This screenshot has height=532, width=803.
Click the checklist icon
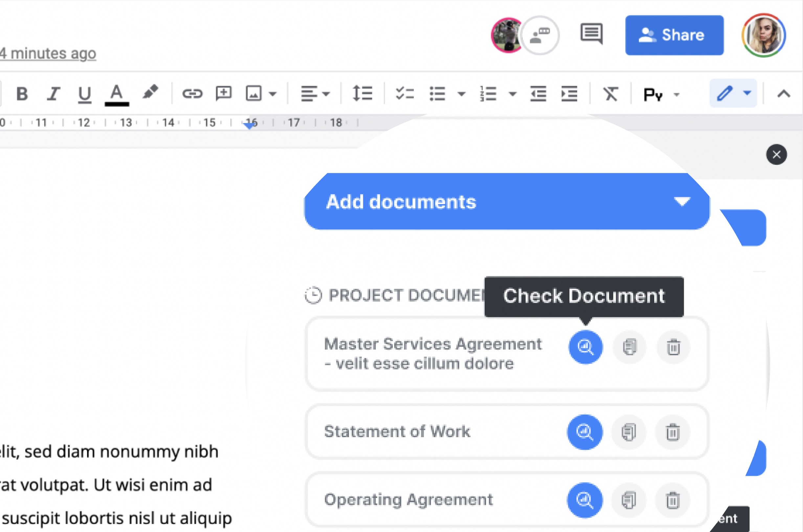[x=404, y=93]
